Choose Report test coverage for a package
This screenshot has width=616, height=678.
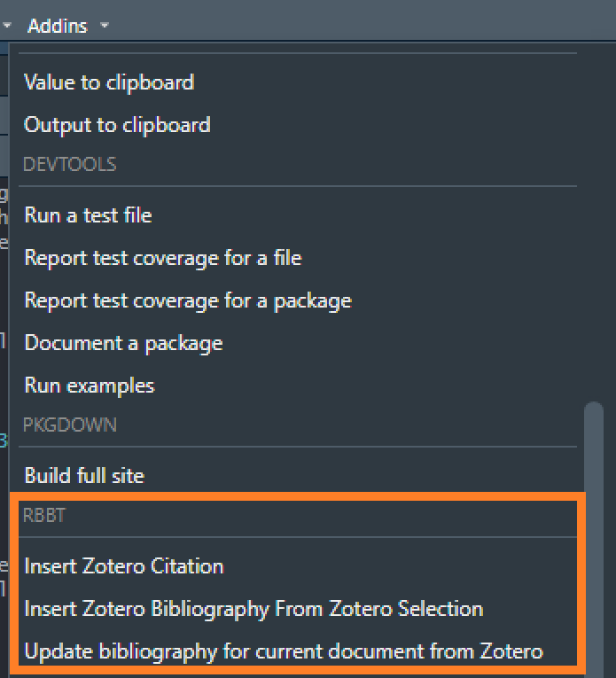click(x=188, y=301)
